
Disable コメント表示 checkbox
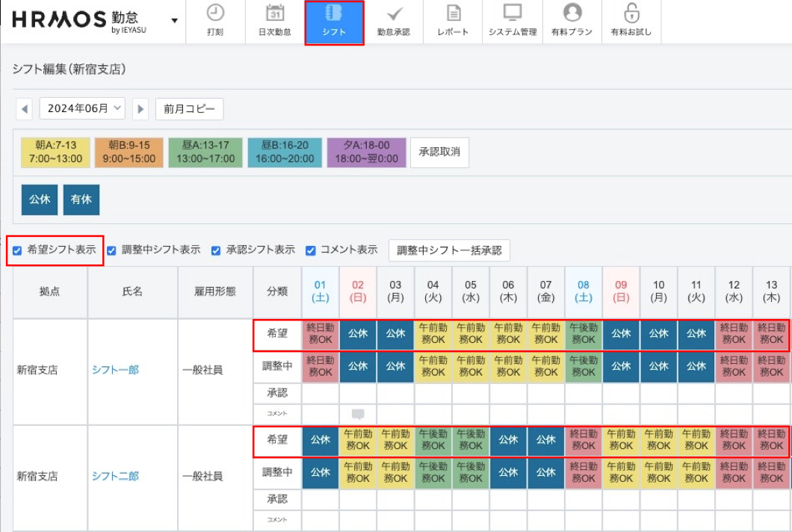point(310,250)
